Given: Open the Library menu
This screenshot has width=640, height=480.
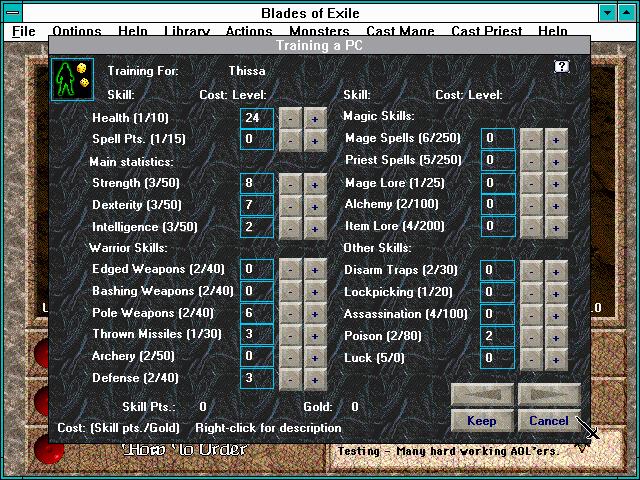Looking at the screenshot, I should click(x=187, y=31).
